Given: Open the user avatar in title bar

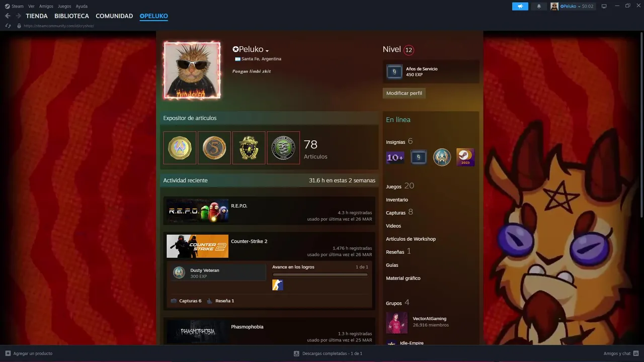Looking at the screenshot, I should click(554, 6).
